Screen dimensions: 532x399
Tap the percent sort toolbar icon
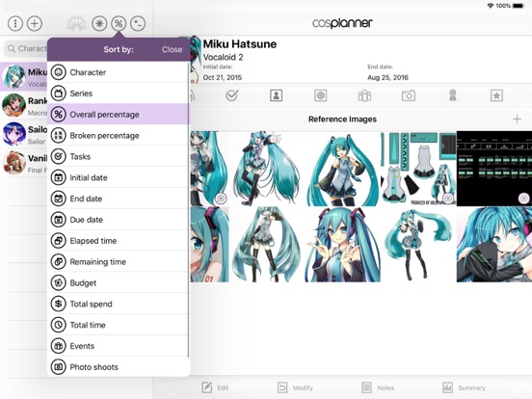pos(119,23)
